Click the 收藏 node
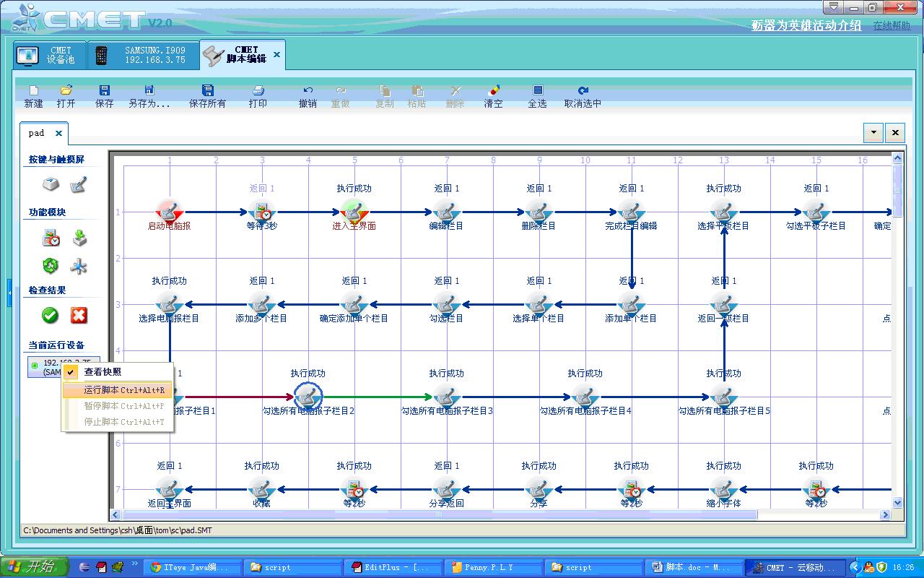924x578 pixels. [262, 488]
